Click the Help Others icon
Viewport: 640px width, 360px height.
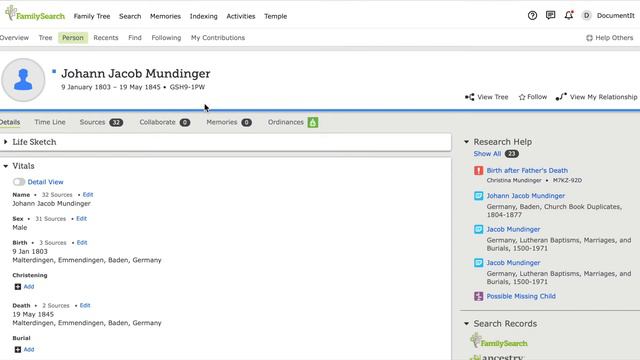pos(589,38)
